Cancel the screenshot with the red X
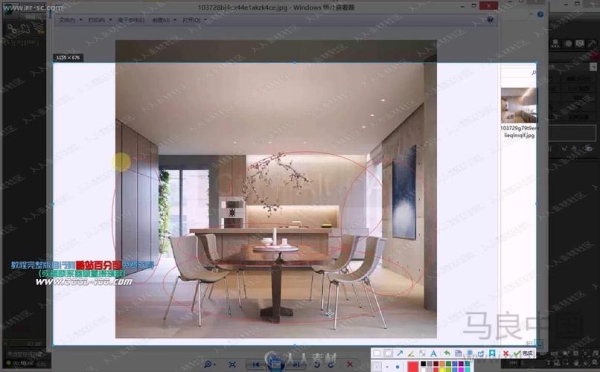The width and height of the screenshot is (600, 372). (x=505, y=354)
